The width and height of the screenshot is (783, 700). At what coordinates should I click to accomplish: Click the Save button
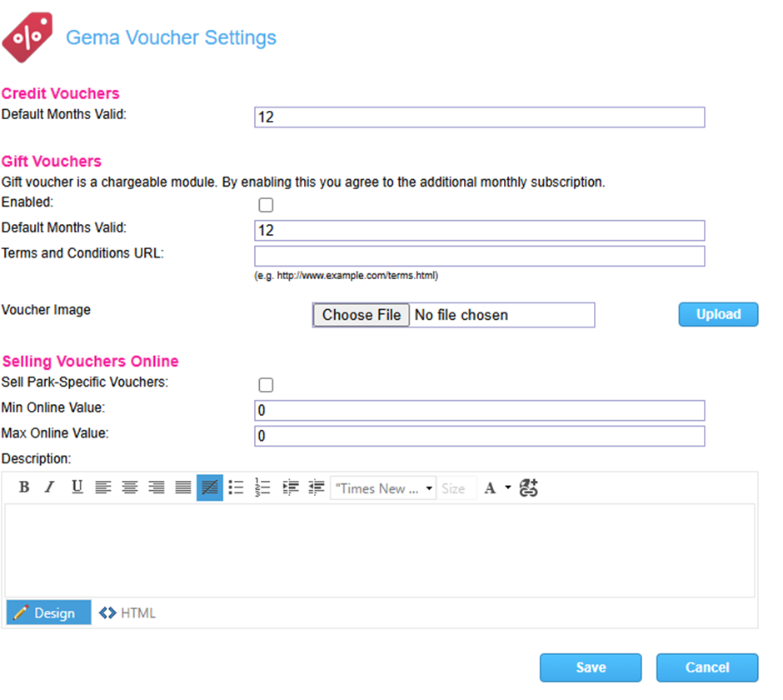click(x=591, y=667)
